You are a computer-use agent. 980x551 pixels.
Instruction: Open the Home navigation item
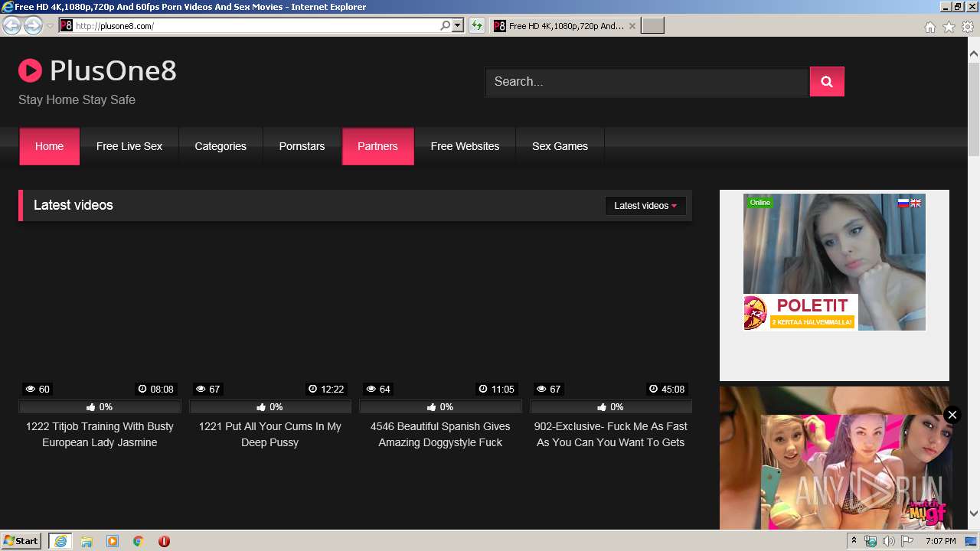(49, 146)
